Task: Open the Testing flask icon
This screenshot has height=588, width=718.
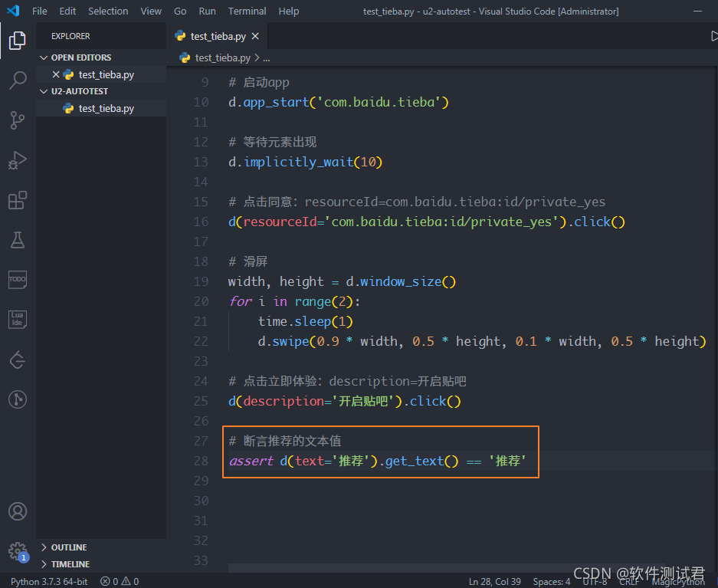Action: 18,239
